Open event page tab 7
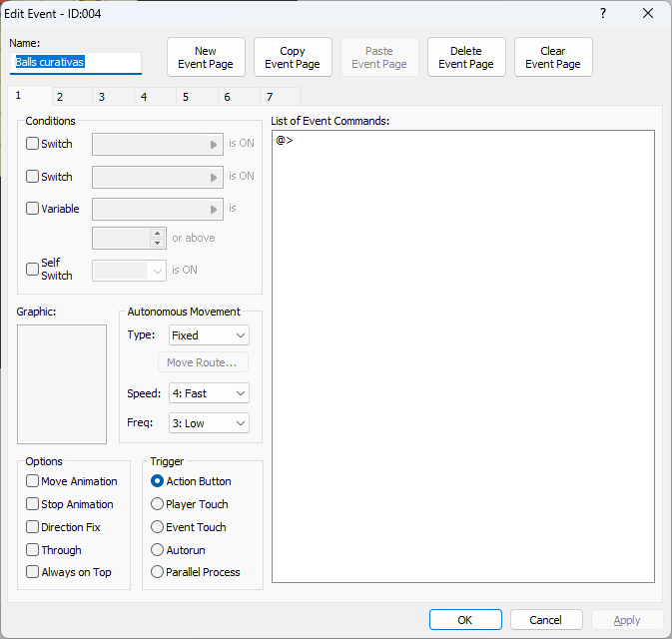Image resolution: width=672 pixels, height=639 pixels. [269, 97]
